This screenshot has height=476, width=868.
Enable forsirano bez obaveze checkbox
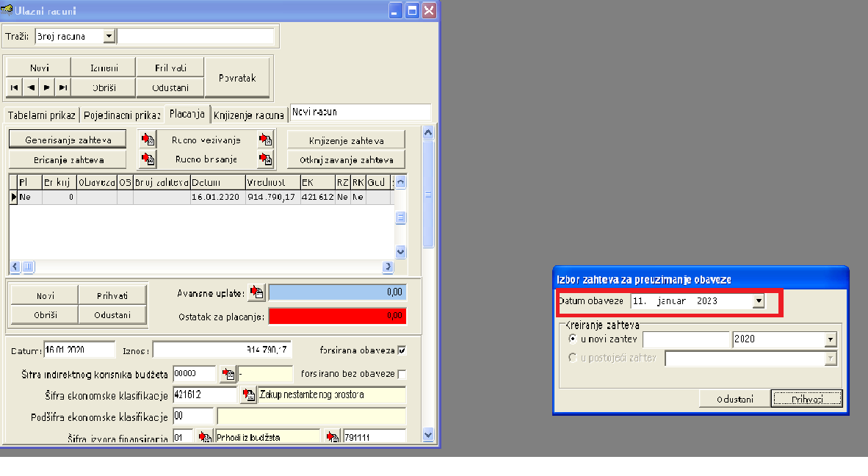[401, 374]
